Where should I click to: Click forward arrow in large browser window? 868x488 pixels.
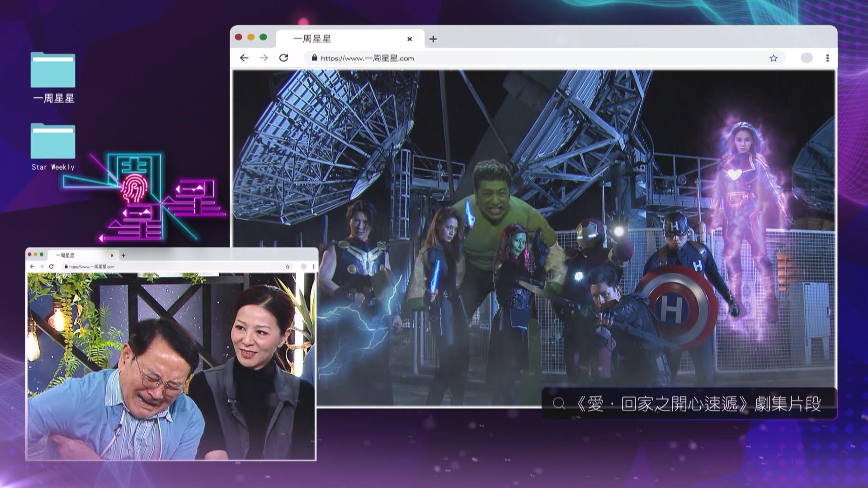click(264, 58)
